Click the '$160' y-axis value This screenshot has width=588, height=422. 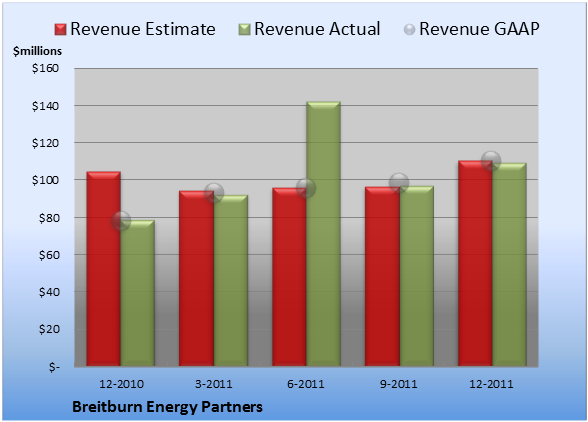pos(45,68)
